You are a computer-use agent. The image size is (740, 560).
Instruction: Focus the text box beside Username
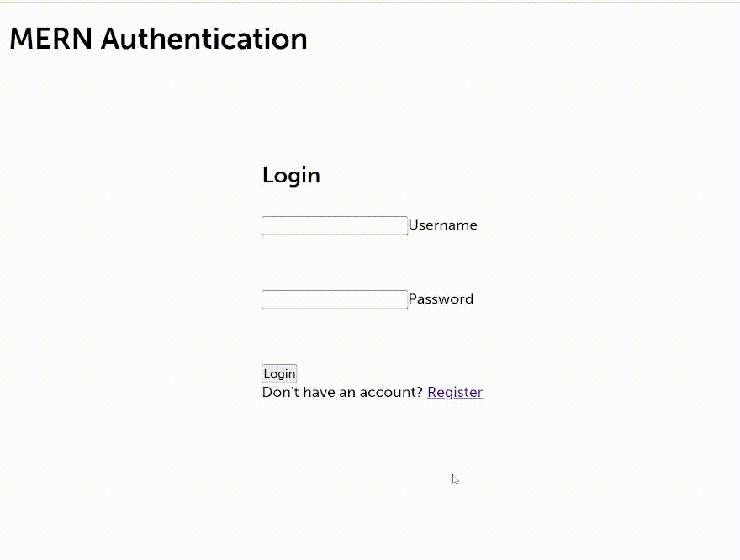[x=335, y=225]
